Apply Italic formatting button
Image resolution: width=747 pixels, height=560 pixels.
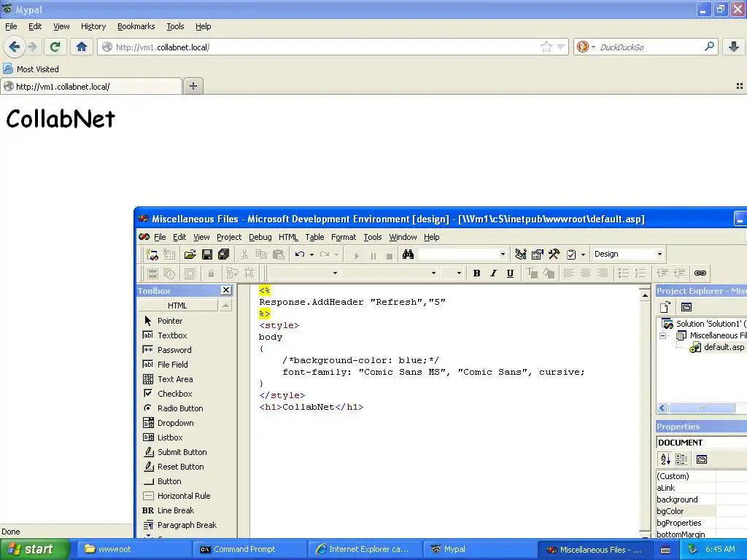(493, 273)
